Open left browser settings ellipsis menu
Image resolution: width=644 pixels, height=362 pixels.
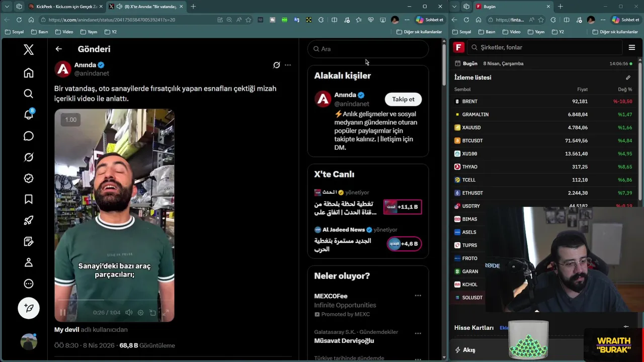407,20
